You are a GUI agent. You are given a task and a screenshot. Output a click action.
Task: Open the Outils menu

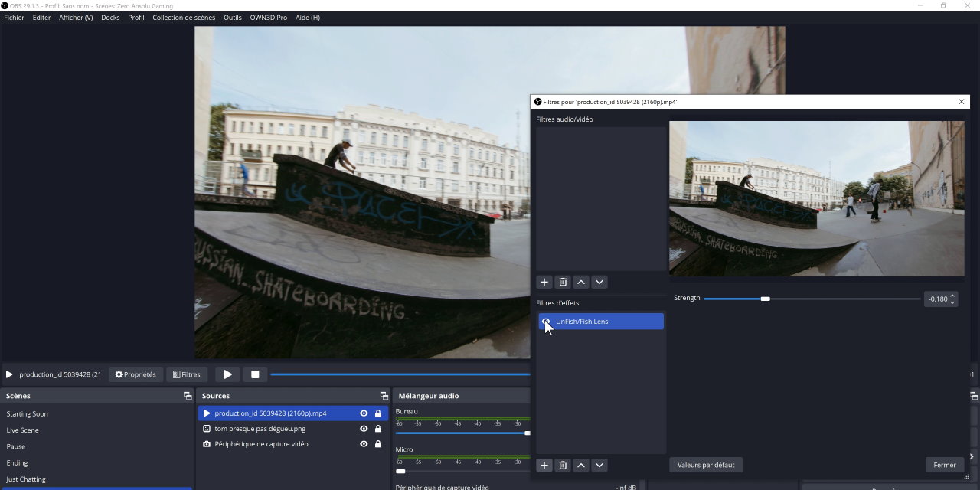(x=233, y=18)
